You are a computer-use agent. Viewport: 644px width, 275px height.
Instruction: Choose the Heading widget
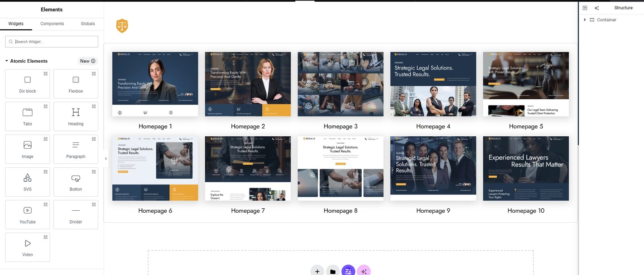[76, 116]
